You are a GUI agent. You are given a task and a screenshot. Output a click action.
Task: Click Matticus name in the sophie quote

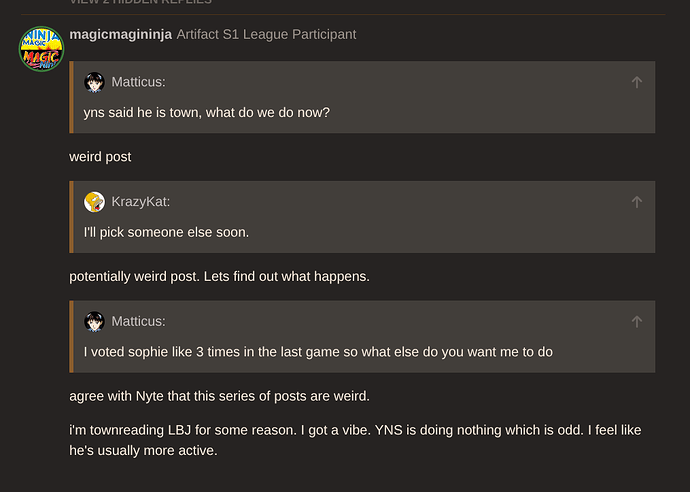coord(138,322)
